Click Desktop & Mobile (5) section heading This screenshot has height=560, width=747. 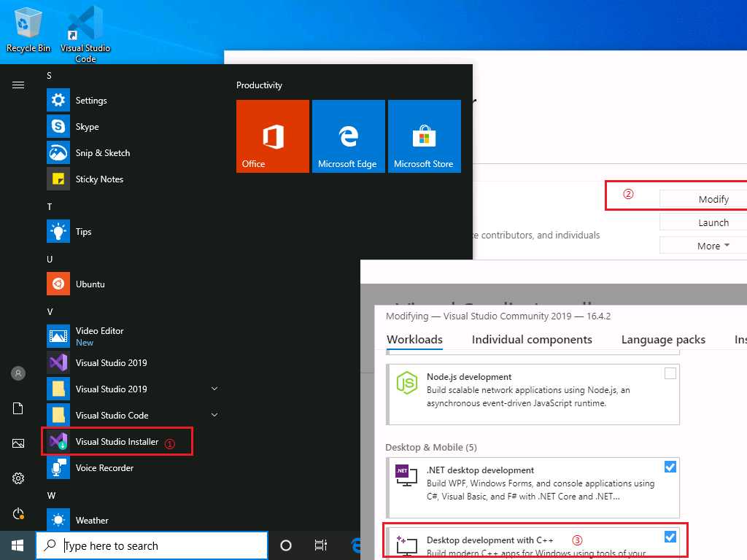coord(430,447)
